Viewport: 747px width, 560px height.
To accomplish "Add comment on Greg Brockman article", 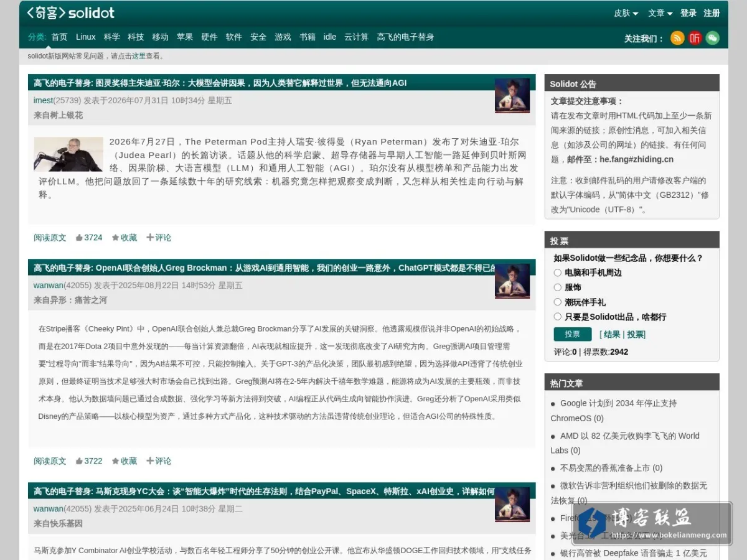I will pos(159,460).
